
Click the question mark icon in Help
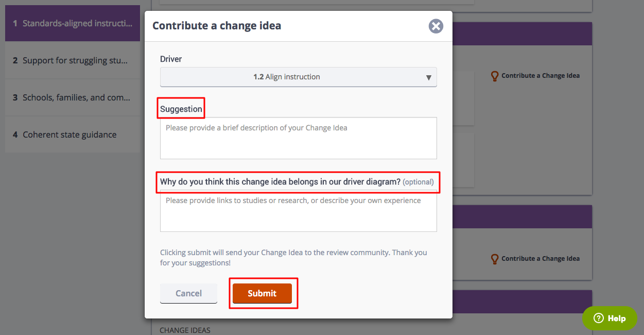[x=599, y=319]
